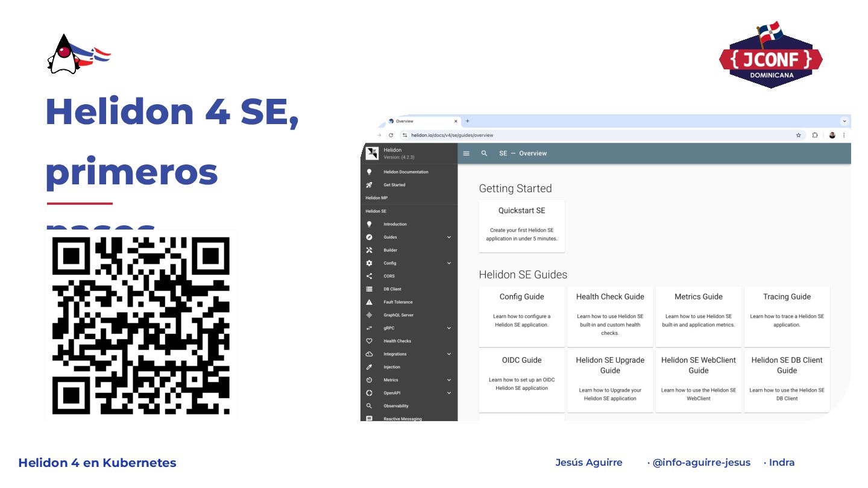Open the Tracing Guide card
The width and height of the screenshot is (868, 488).
[x=787, y=316]
